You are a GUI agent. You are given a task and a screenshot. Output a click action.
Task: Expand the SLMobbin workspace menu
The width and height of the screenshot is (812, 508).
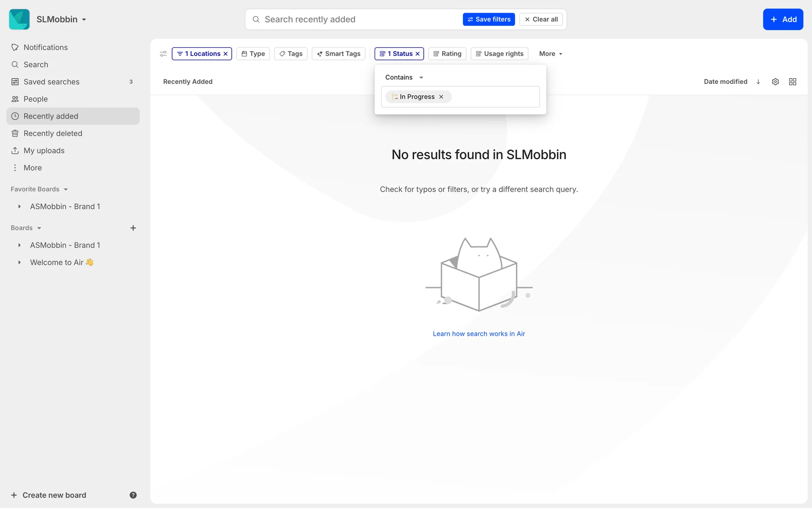click(x=61, y=19)
